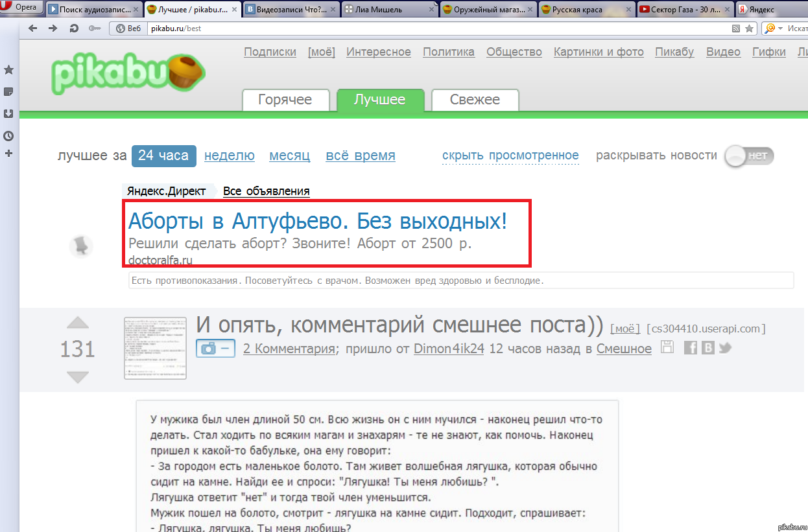This screenshot has height=532, width=808.
Task: Click 'скрыть просмотренное' link
Action: pyautogui.click(x=510, y=156)
